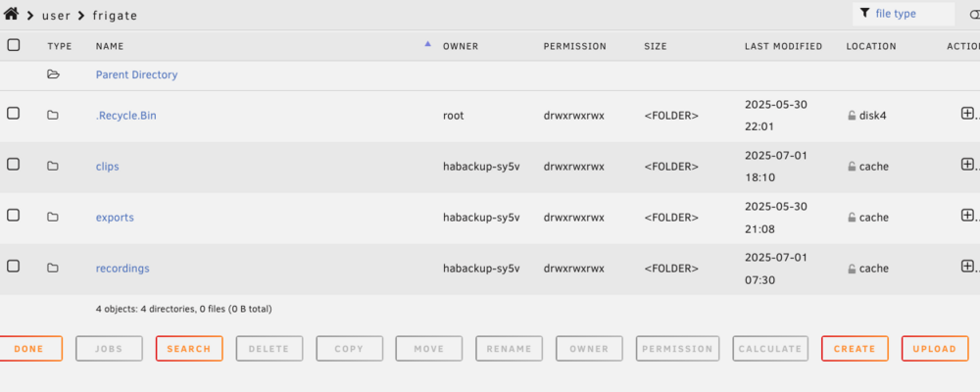The height and width of the screenshot is (392, 980).
Task: Click plus action icon for exports row
Action: tap(967, 215)
